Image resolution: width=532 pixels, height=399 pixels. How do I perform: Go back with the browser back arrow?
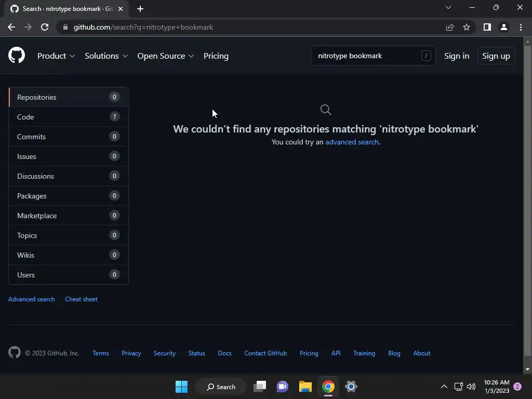point(11,27)
